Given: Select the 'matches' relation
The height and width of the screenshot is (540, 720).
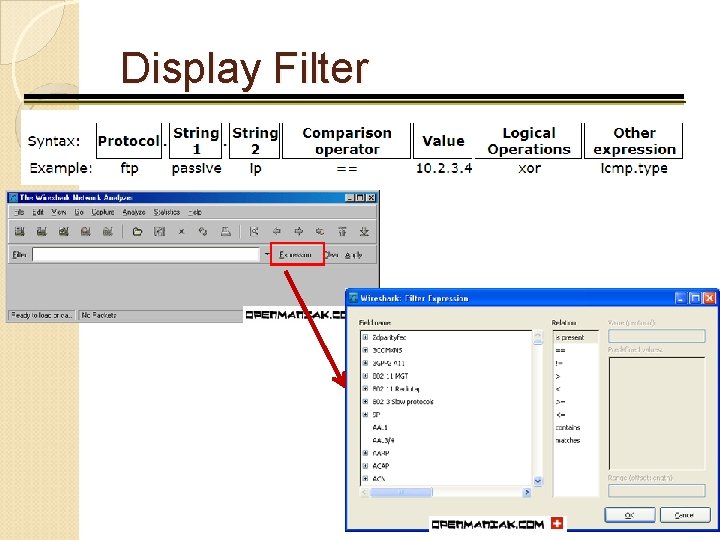Looking at the screenshot, I should point(568,440).
